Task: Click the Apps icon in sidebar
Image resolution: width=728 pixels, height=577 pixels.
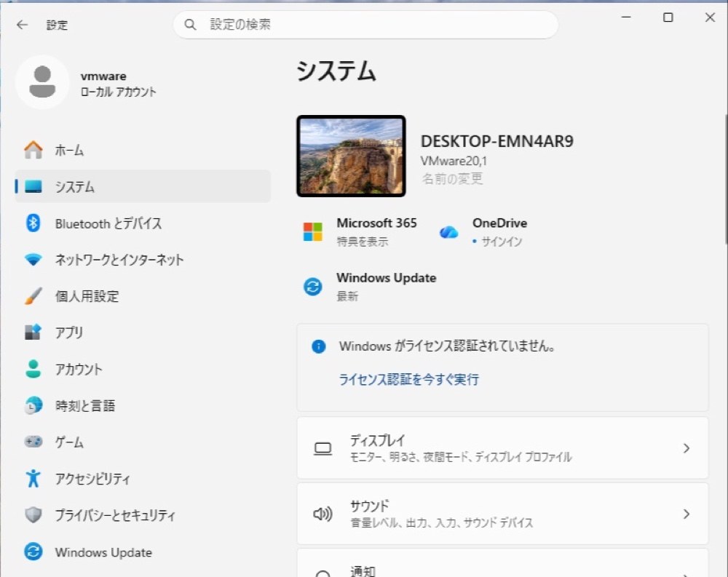Action: [x=33, y=332]
